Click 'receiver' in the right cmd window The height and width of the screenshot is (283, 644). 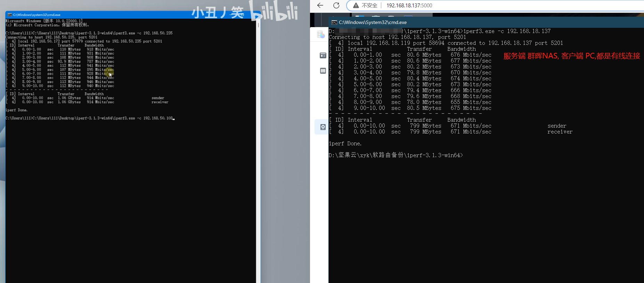click(560, 132)
